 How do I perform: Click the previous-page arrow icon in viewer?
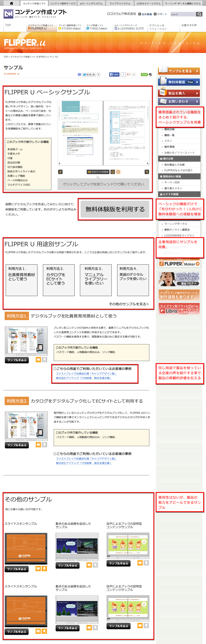(x=60, y=172)
